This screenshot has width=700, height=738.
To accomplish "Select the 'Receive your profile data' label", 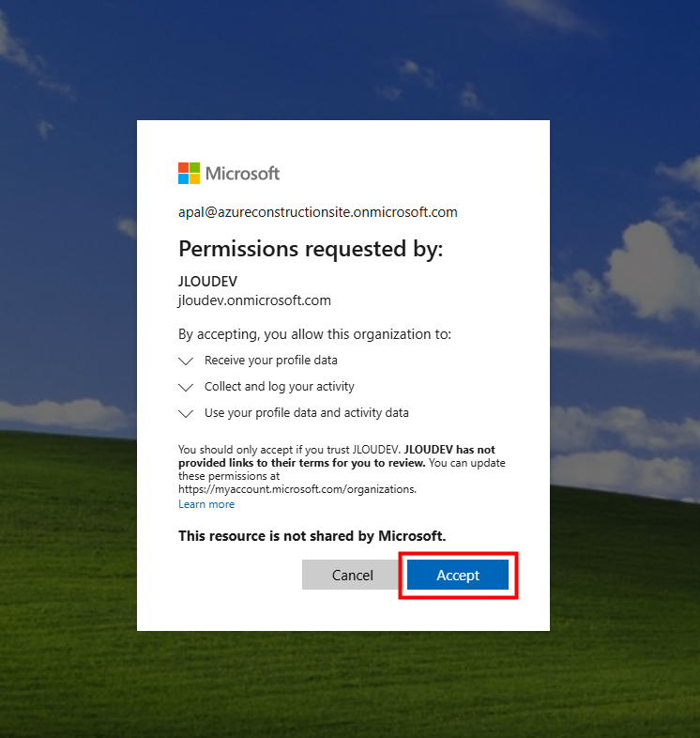I will click(270, 361).
